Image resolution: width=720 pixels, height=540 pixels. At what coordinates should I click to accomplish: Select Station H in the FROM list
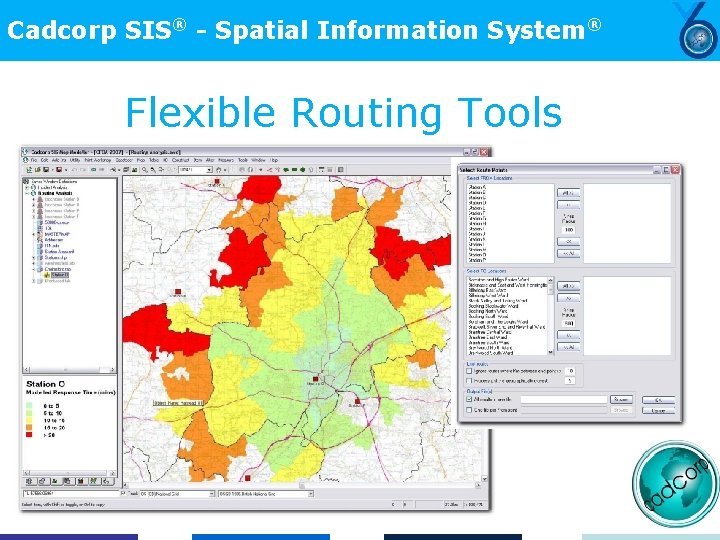pyautogui.click(x=477, y=224)
